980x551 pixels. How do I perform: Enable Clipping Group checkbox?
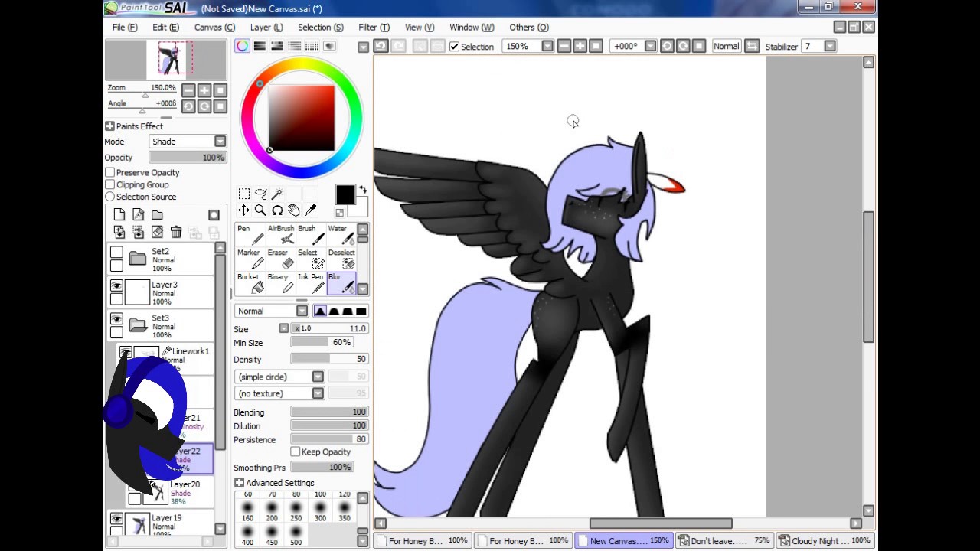[110, 185]
